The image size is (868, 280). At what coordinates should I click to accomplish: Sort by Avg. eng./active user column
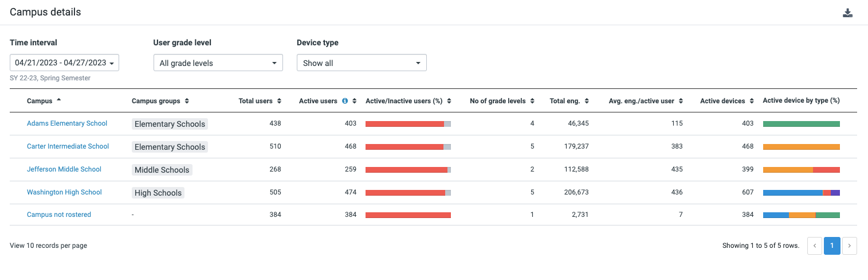pyautogui.click(x=646, y=100)
